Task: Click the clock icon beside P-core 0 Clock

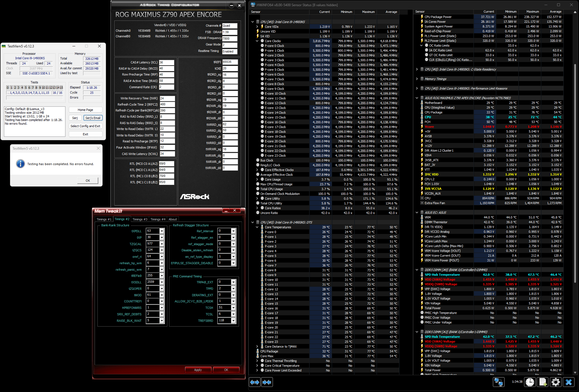Action: click(x=262, y=46)
